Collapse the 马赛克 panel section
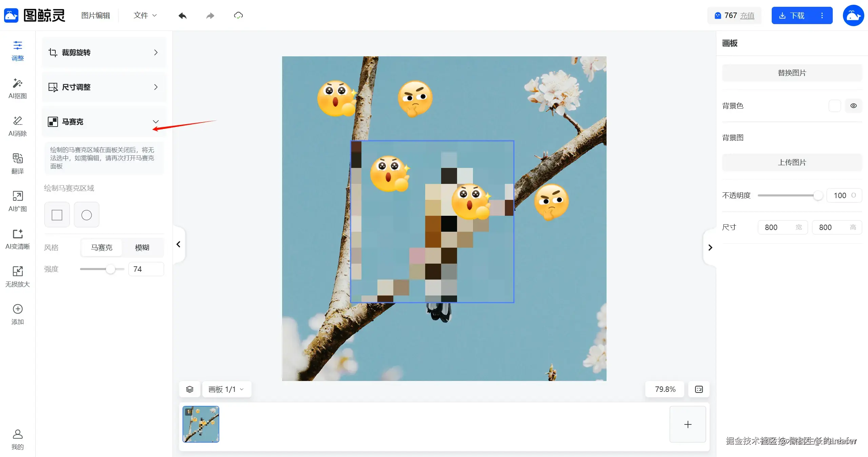 coord(156,121)
